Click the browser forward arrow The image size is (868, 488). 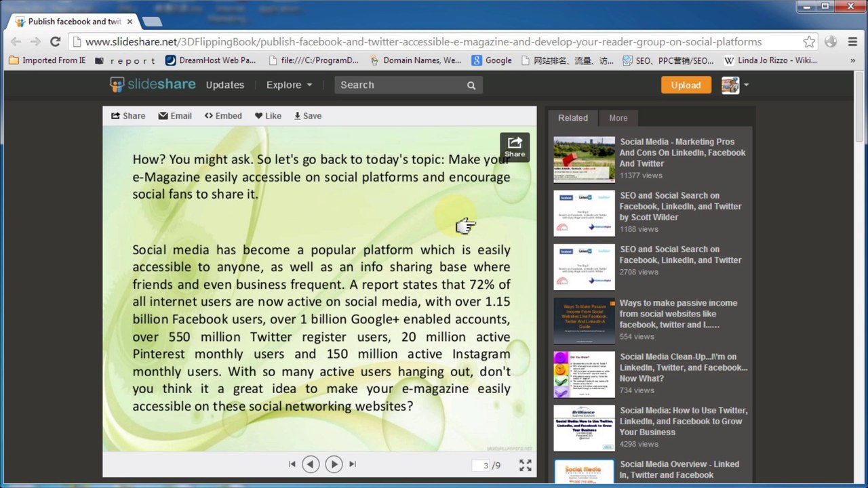(x=35, y=41)
